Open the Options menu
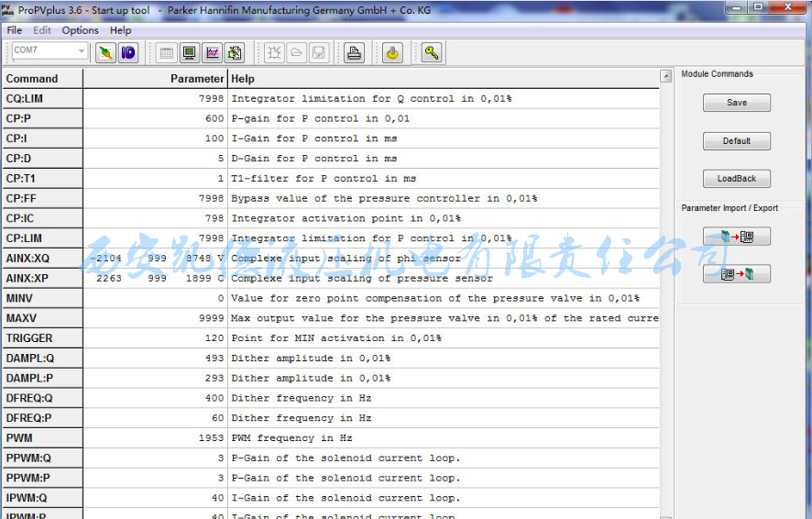This screenshot has width=812, height=519. point(80,30)
